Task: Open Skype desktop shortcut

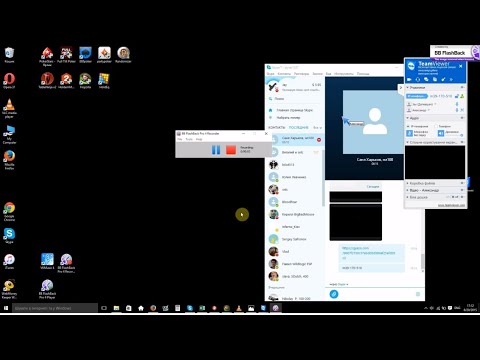Action: pos(9,236)
